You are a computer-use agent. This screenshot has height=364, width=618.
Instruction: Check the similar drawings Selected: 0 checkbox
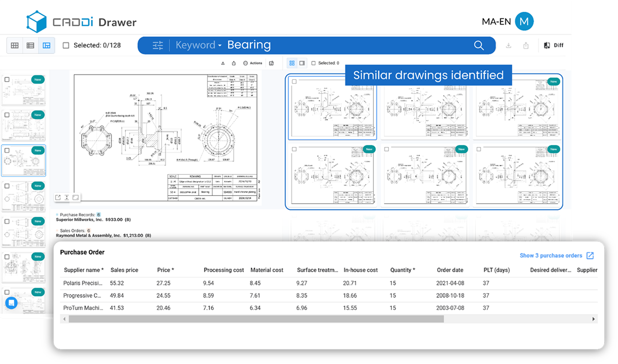click(x=313, y=63)
